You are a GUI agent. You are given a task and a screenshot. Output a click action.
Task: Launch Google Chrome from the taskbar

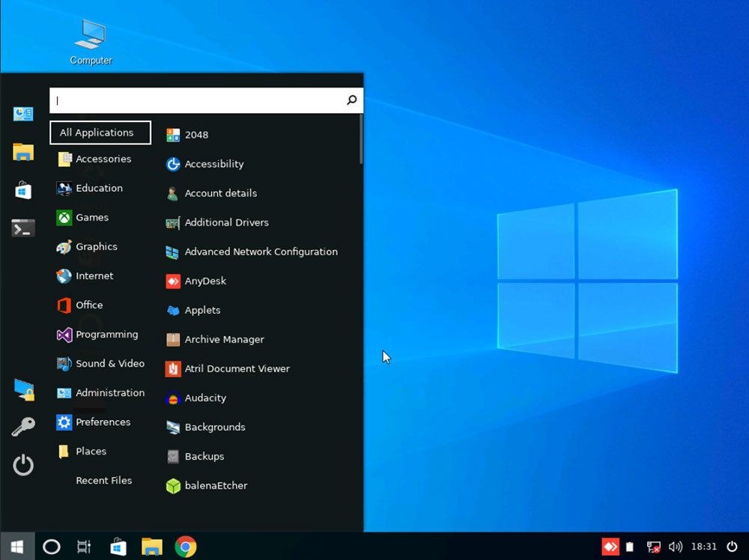(x=186, y=547)
